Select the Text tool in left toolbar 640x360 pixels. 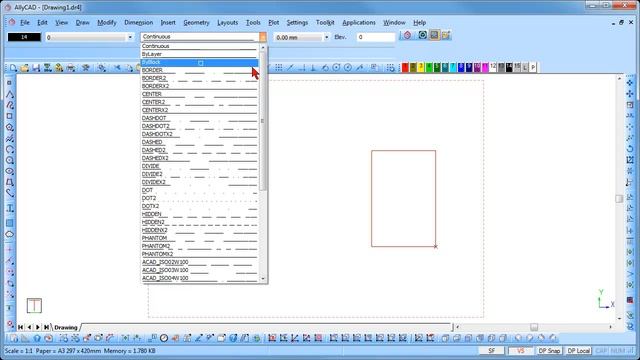coord(10,208)
